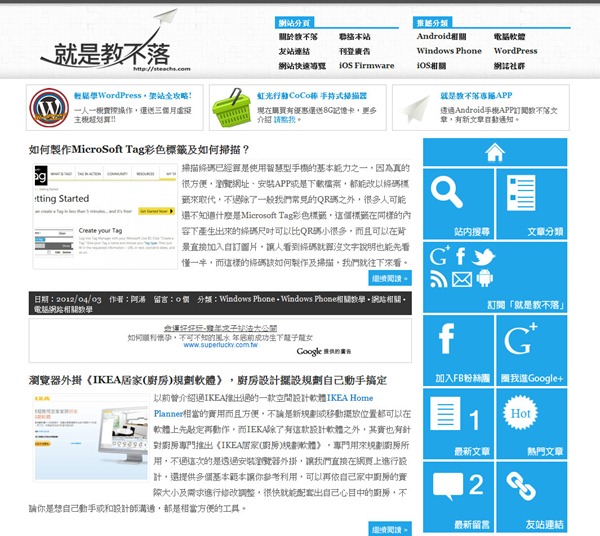Screen dimensions: 600x536
Task: Click the paper plane APP icon
Action: coord(416,109)
